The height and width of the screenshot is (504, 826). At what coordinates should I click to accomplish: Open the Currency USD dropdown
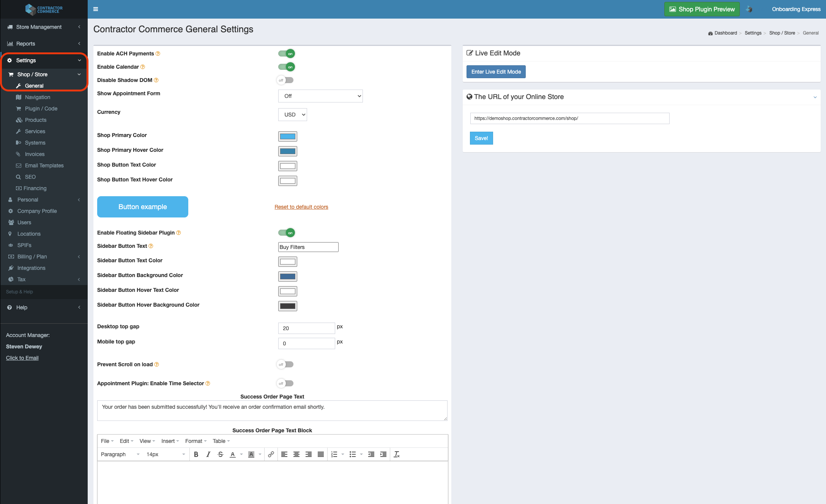293,115
